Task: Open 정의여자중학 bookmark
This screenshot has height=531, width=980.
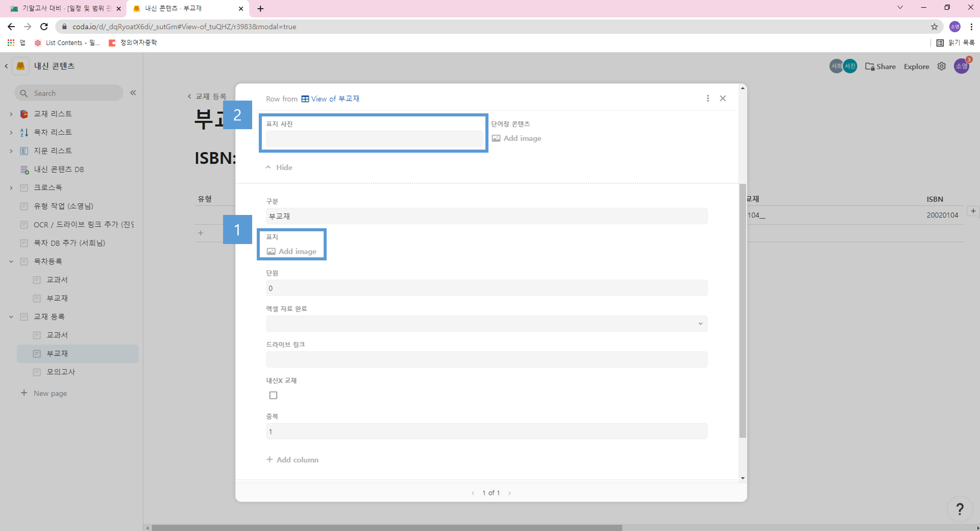Action: tap(133, 43)
